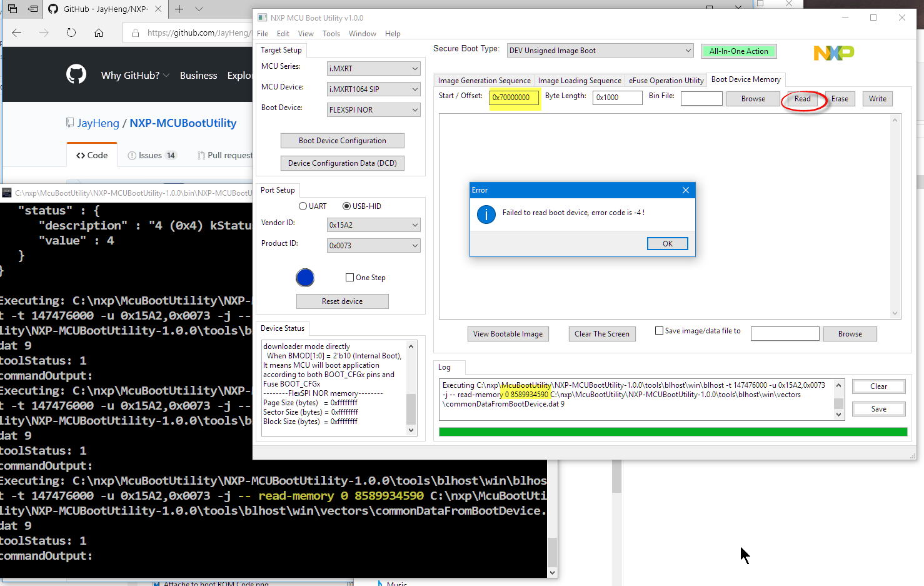The height and width of the screenshot is (586, 924).
Task: Click the NXP logo
Action: (833, 53)
